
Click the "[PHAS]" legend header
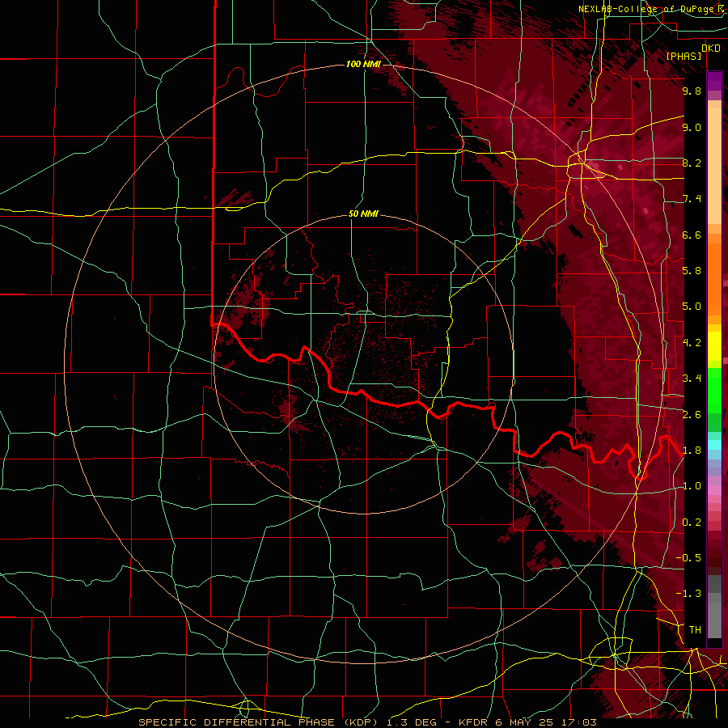(684, 57)
